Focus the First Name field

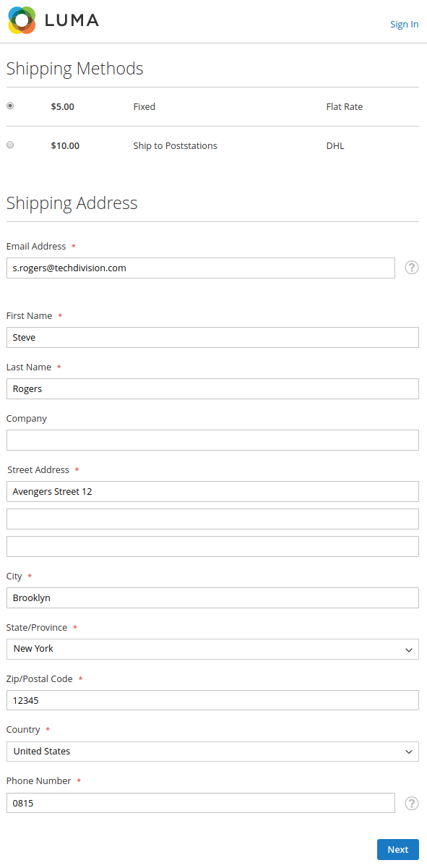(x=212, y=338)
